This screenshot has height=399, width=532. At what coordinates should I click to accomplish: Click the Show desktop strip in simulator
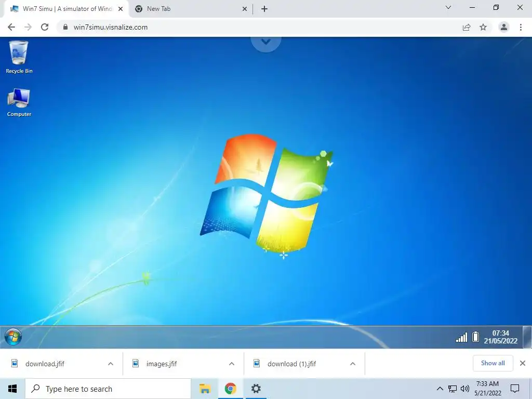(527, 337)
